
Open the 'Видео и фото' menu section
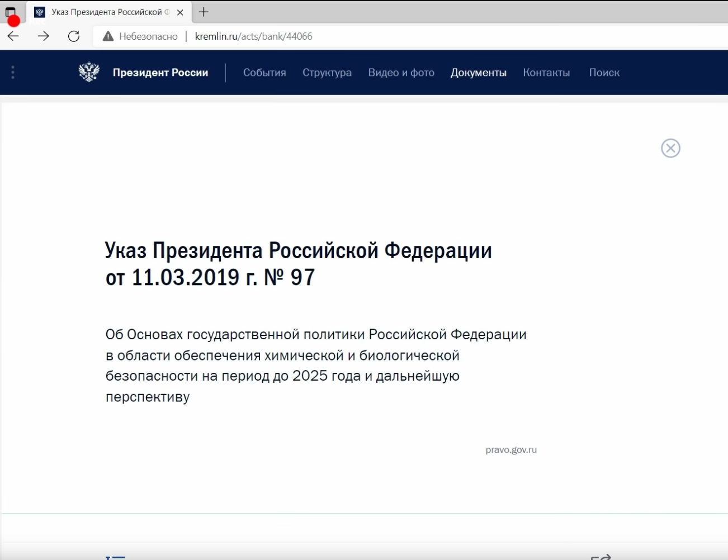[x=401, y=73]
